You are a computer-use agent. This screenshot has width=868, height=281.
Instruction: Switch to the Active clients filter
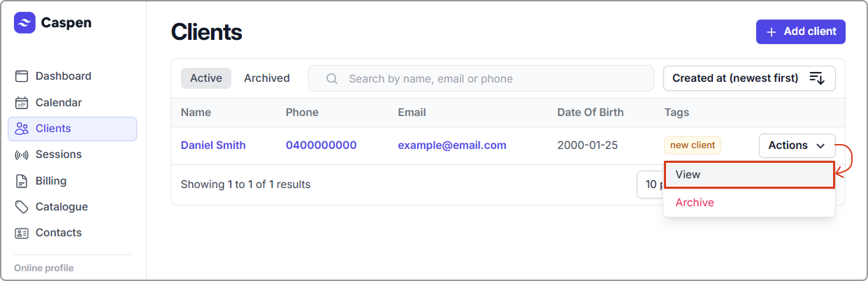click(x=206, y=78)
